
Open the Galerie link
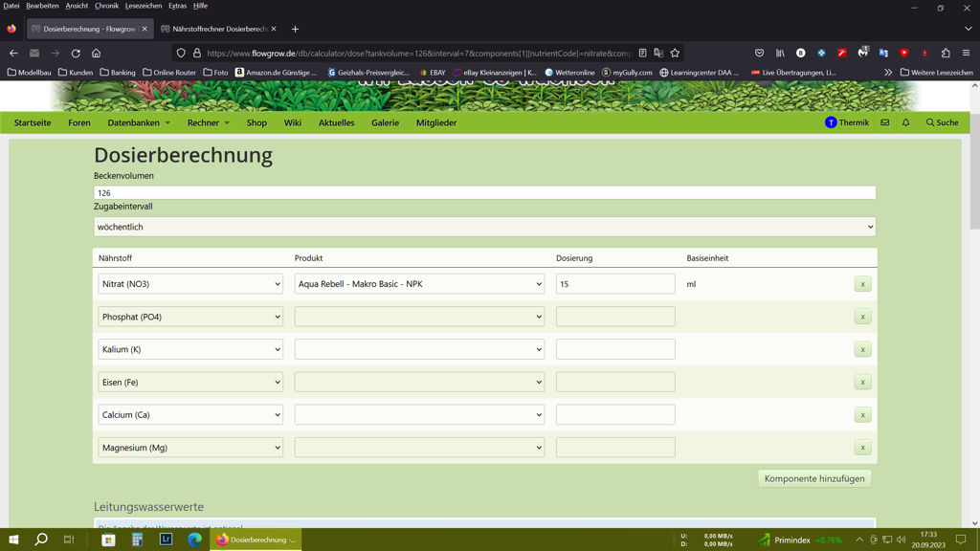(x=385, y=122)
